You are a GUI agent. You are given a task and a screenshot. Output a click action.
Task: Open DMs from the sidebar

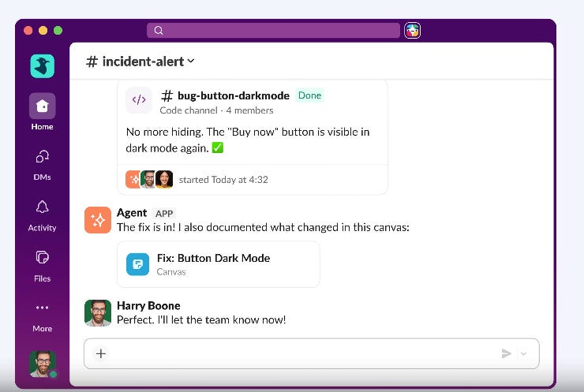coord(42,157)
